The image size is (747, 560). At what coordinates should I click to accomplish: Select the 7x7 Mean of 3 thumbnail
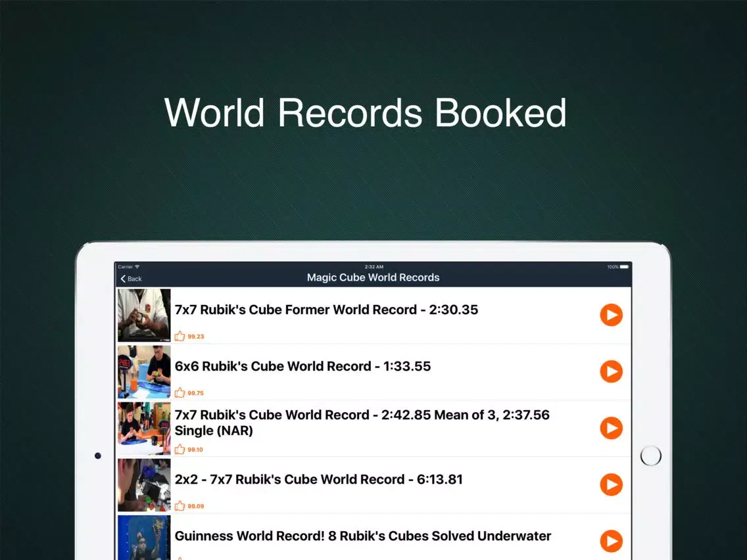click(144, 429)
